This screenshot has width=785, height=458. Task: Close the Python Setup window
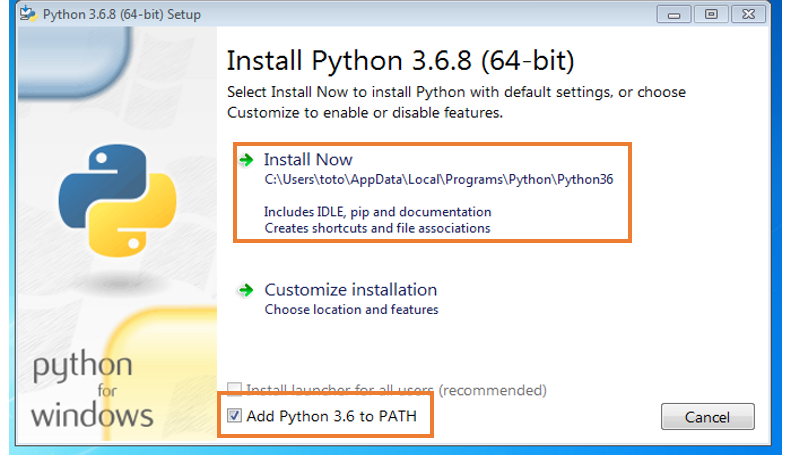tap(748, 15)
